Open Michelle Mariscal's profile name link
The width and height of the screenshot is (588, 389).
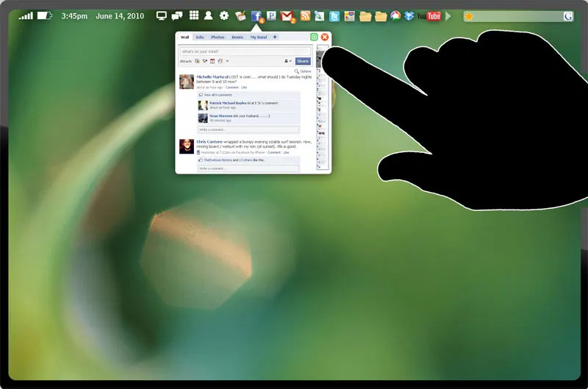[212, 77]
